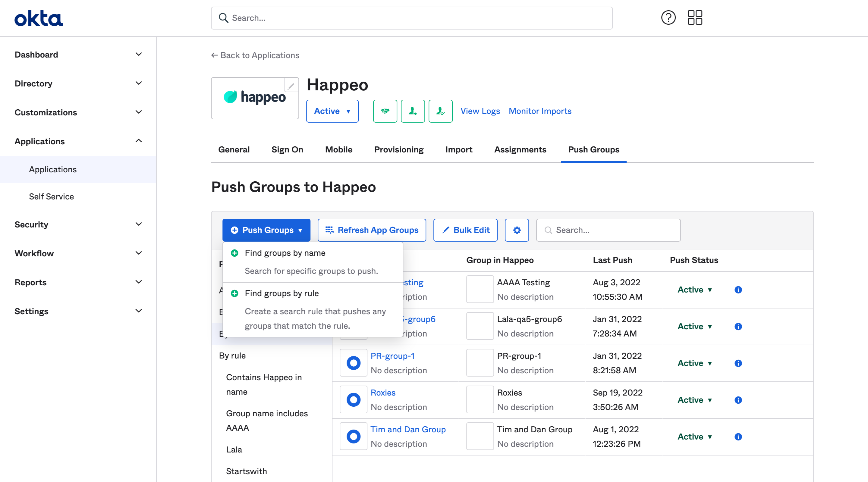Click Refresh App Groups button

coord(372,230)
